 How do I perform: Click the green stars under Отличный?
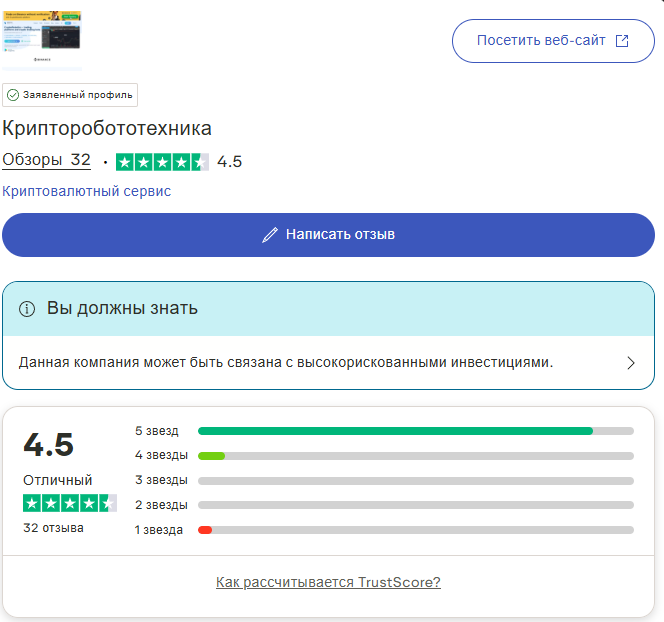[70, 503]
